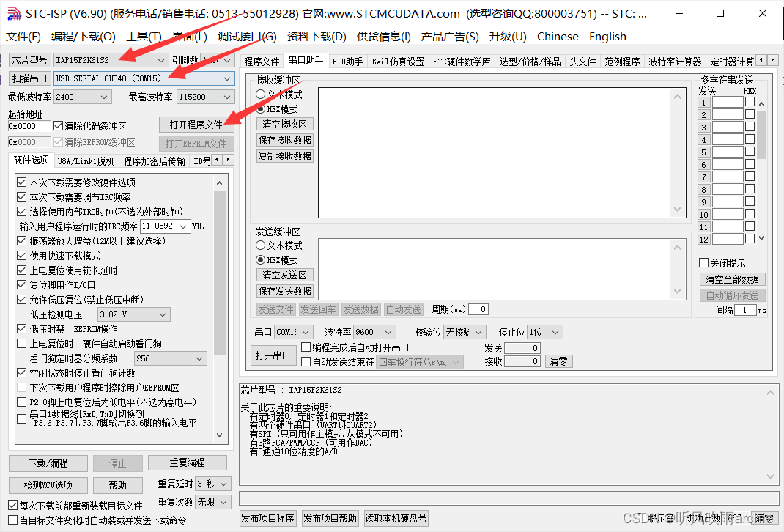Click left arrow next to ID号 tab
Image resolution: width=784 pixels, height=532 pixels.
(216, 160)
